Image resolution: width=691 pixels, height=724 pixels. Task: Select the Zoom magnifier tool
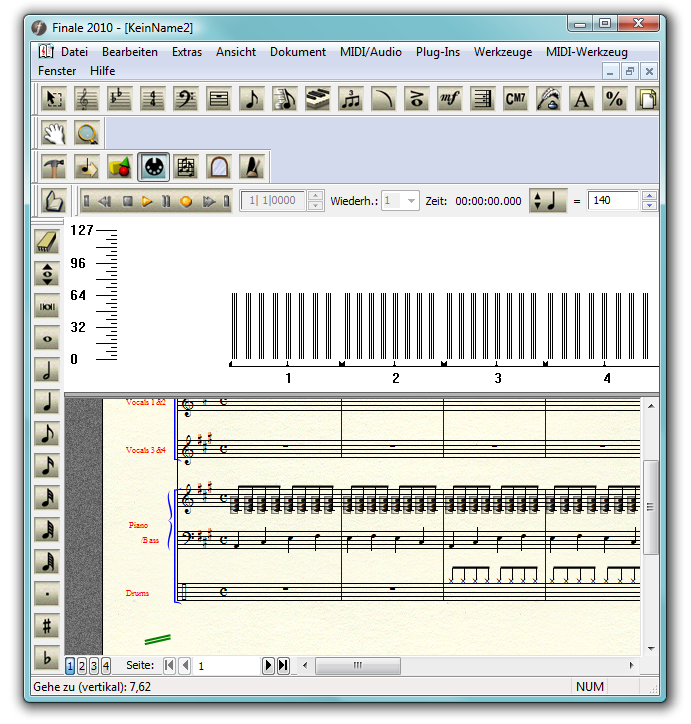click(86, 133)
